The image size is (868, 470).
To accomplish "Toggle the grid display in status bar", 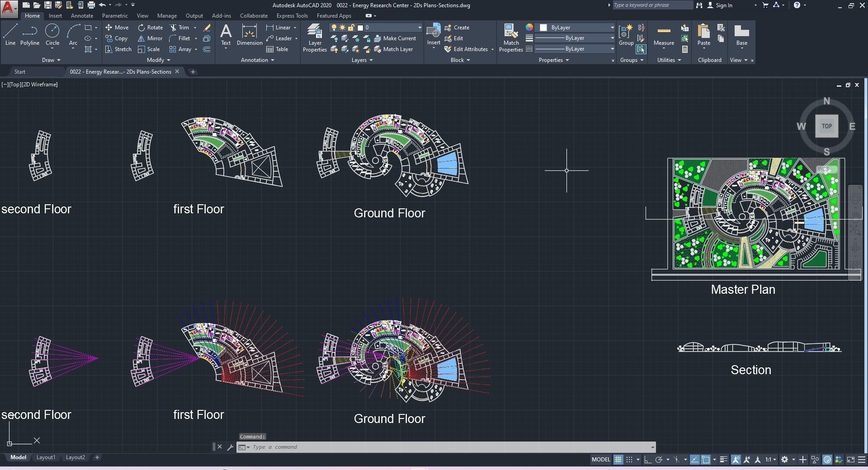I will (618, 460).
